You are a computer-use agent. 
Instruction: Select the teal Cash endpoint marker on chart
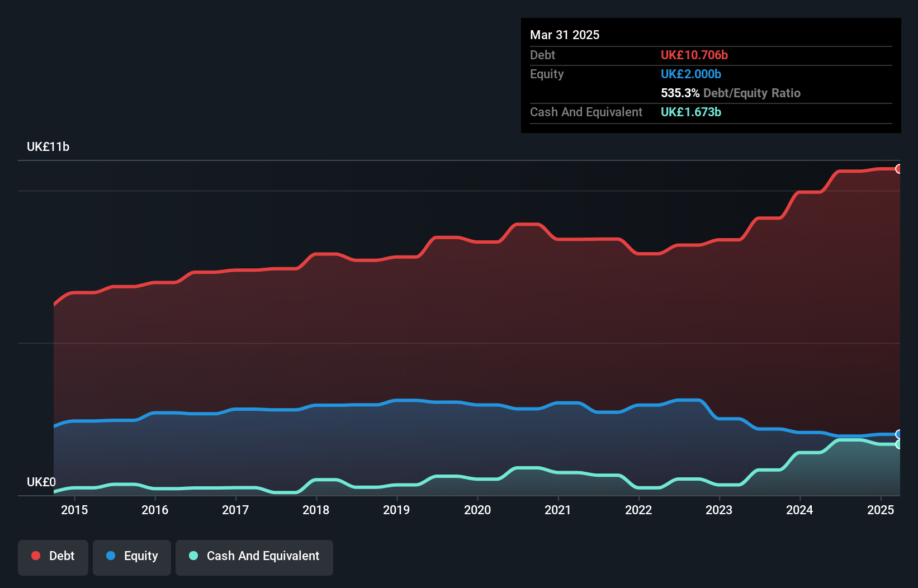tap(899, 444)
